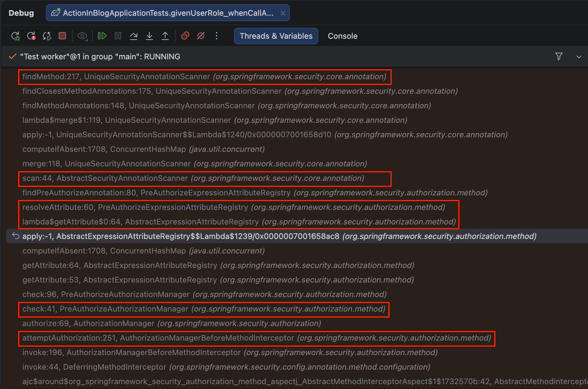The image size is (588, 389).
Task: Click the Show Execution Point eye icon
Action: point(82,36)
